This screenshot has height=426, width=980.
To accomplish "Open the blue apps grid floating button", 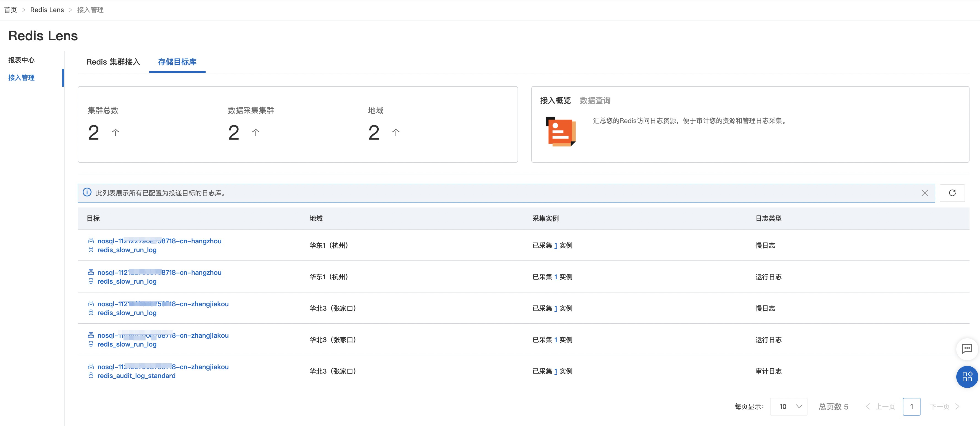I will point(967,376).
